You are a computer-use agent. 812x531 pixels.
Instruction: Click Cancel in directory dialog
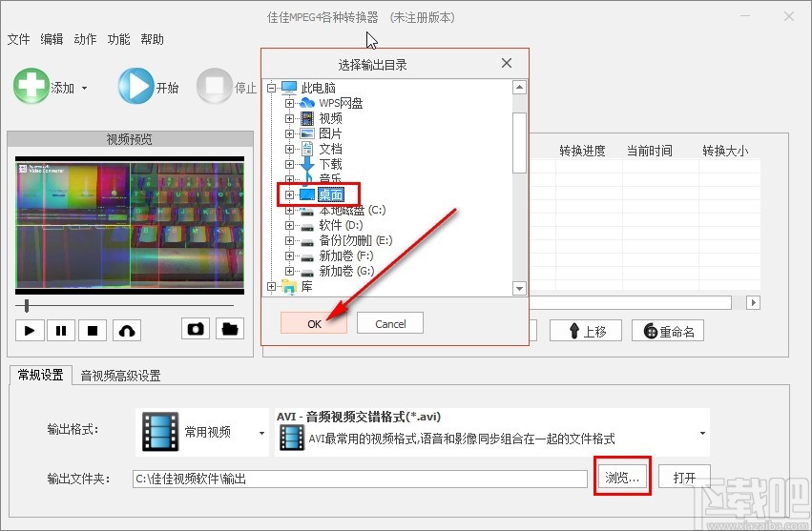390,323
